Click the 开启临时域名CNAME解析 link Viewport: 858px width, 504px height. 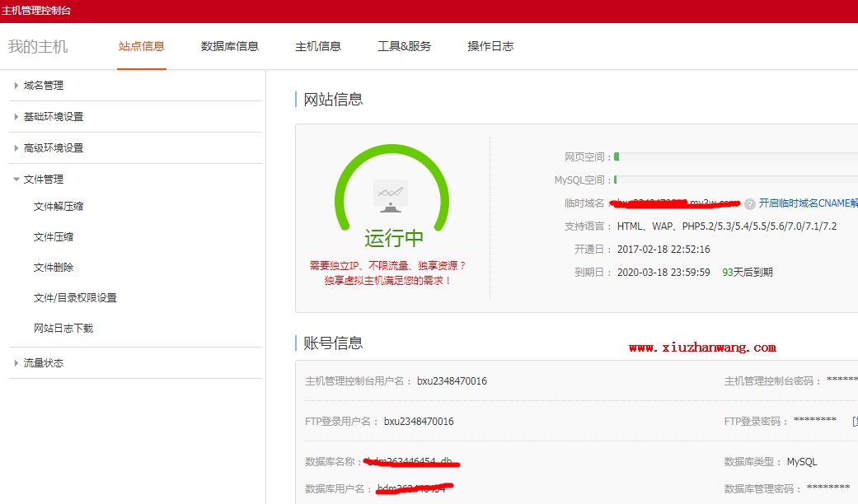coord(808,203)
